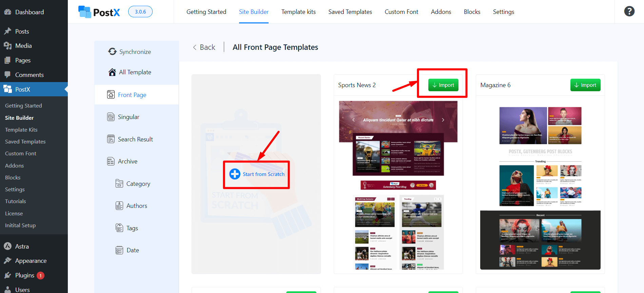Click the Date calendar icon

coord(119,250)
